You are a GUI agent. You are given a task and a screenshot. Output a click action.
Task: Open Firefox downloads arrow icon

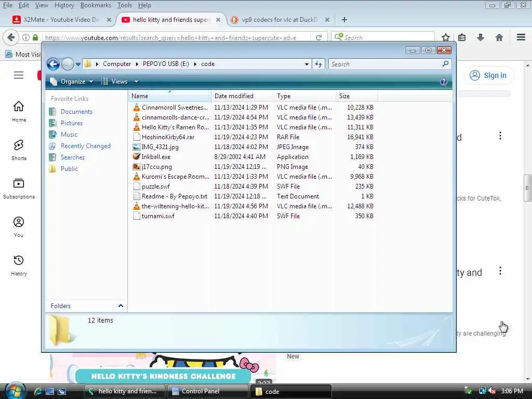point(480,37)
